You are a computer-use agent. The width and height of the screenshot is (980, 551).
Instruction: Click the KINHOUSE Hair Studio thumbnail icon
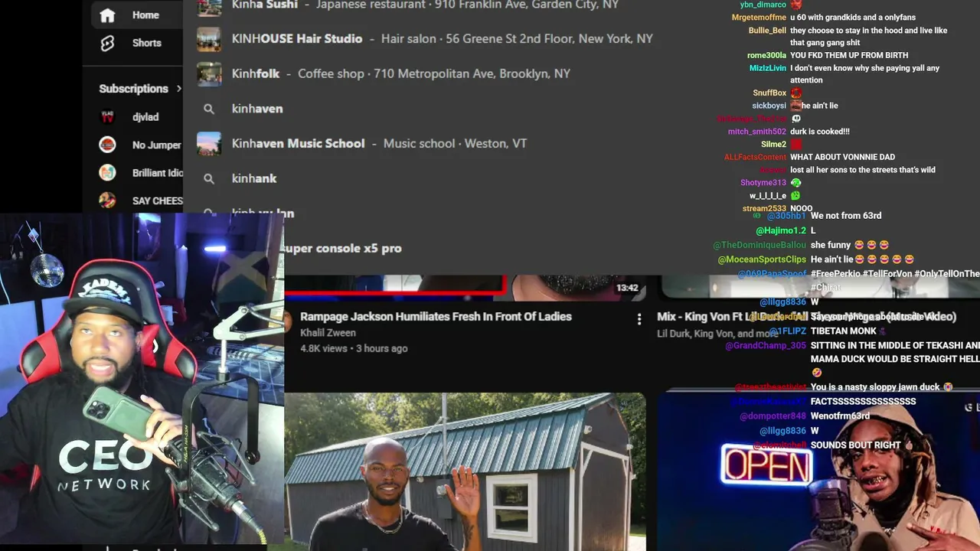(x=209, y=39)
